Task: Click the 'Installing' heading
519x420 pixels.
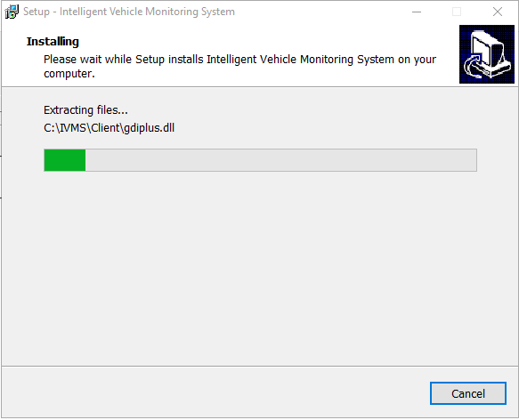Action: pos(53,42)
